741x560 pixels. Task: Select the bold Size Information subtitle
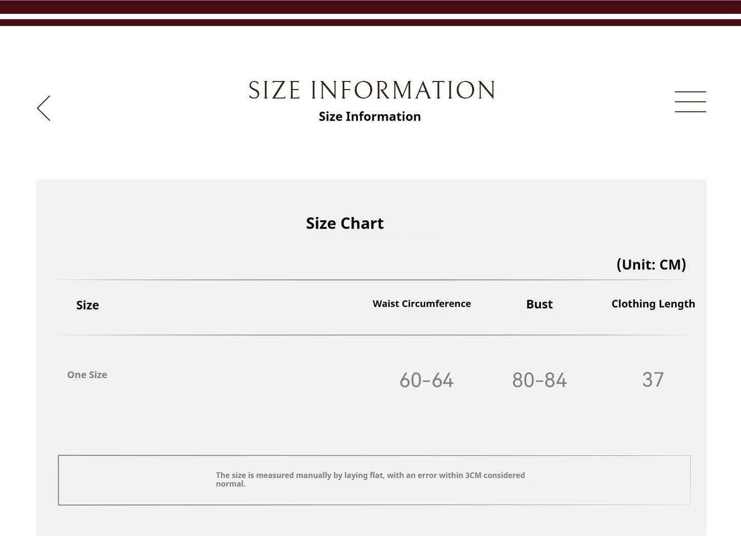(x=370, y=116)
